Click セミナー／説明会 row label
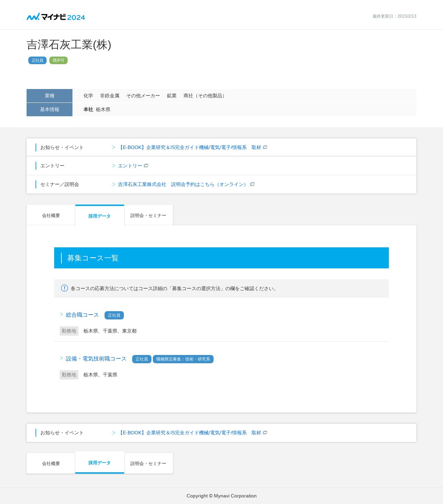443x504 pixels. [60, 184]
